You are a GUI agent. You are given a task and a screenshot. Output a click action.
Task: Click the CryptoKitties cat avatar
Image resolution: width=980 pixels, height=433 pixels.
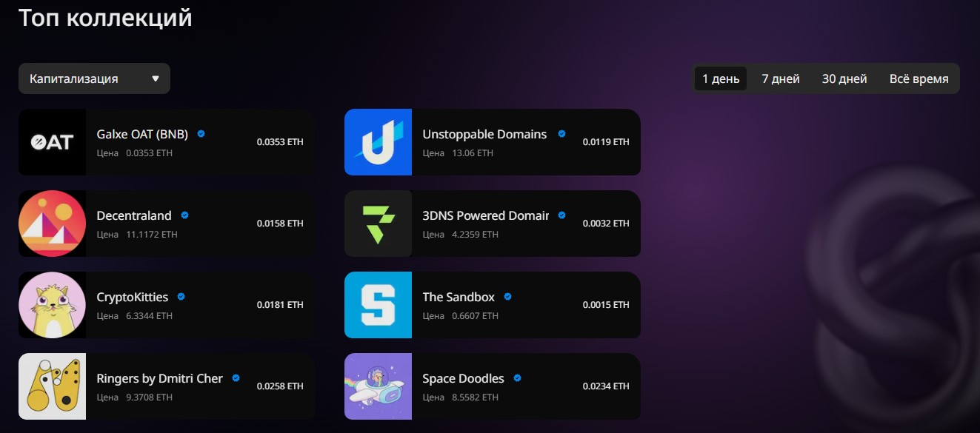(x=52, y=305)
